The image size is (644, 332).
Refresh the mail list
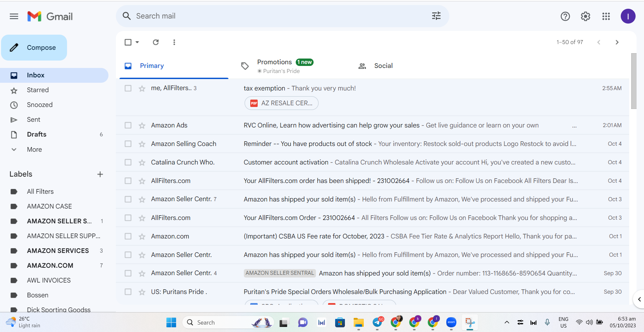[x=156, y=42]
